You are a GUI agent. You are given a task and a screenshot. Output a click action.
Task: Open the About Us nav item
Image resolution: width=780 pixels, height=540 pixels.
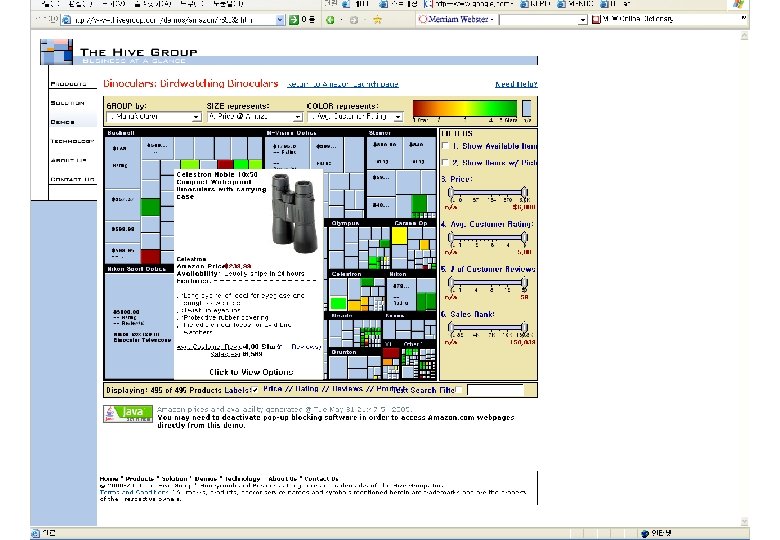coord(69,160)
